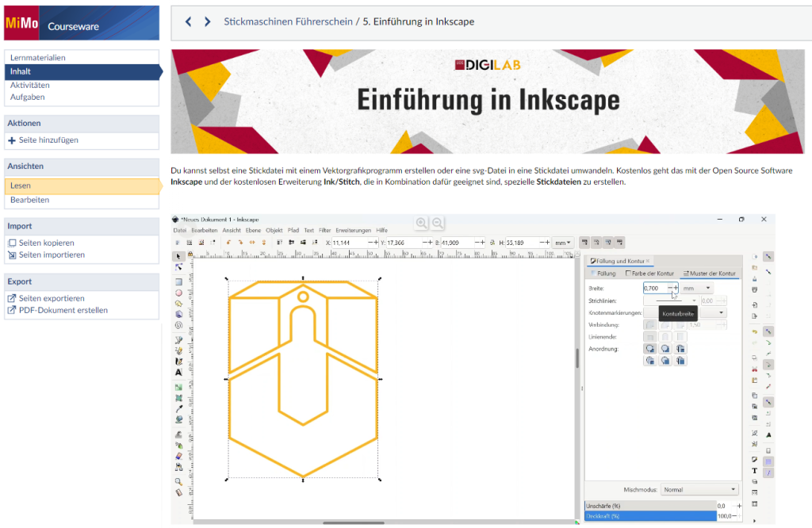Open the Strichlinien dash pattern dropdown

671,300
